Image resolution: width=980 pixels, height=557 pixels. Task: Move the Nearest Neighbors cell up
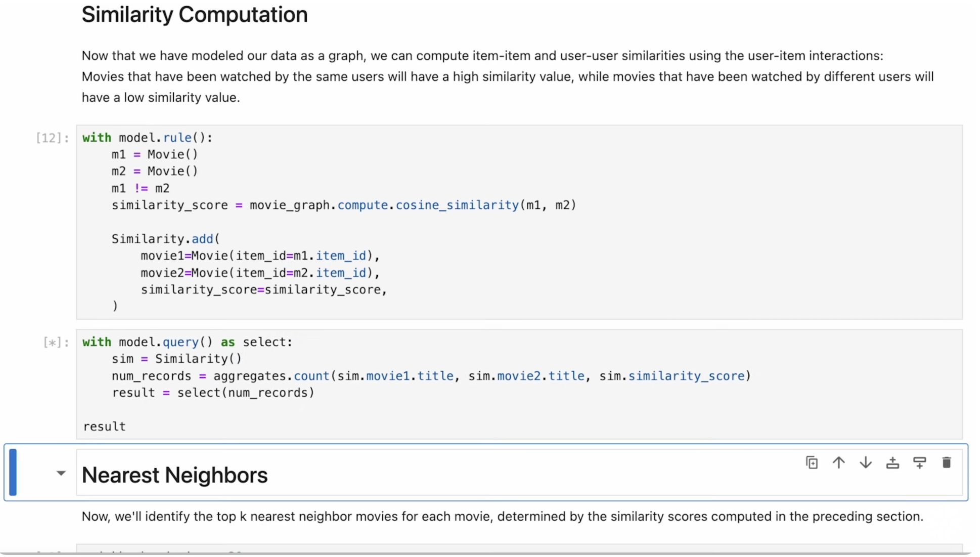click(x=838, y=462)
